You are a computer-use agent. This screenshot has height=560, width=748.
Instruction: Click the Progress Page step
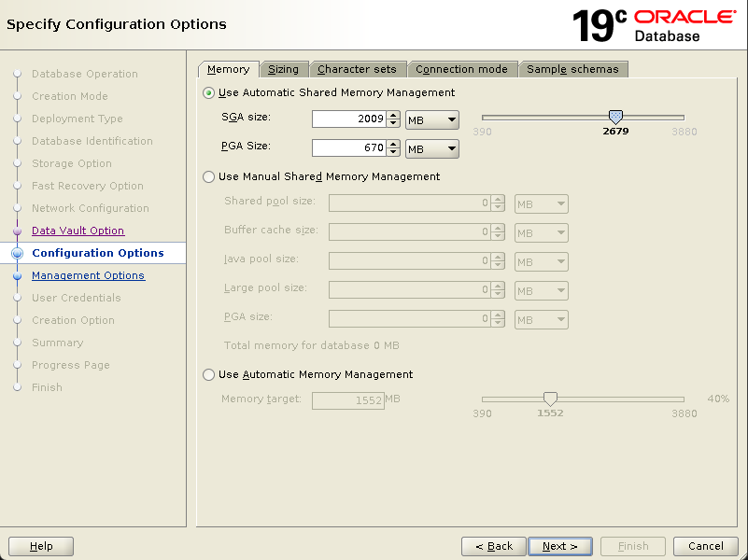click(x=71, y=365)
